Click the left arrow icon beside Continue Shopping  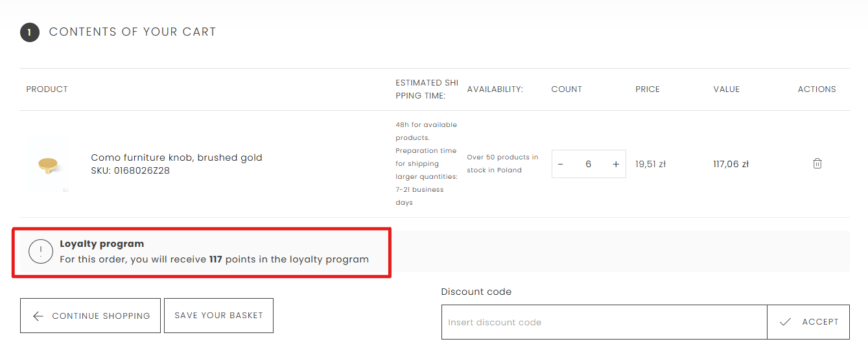click(38, 316)
